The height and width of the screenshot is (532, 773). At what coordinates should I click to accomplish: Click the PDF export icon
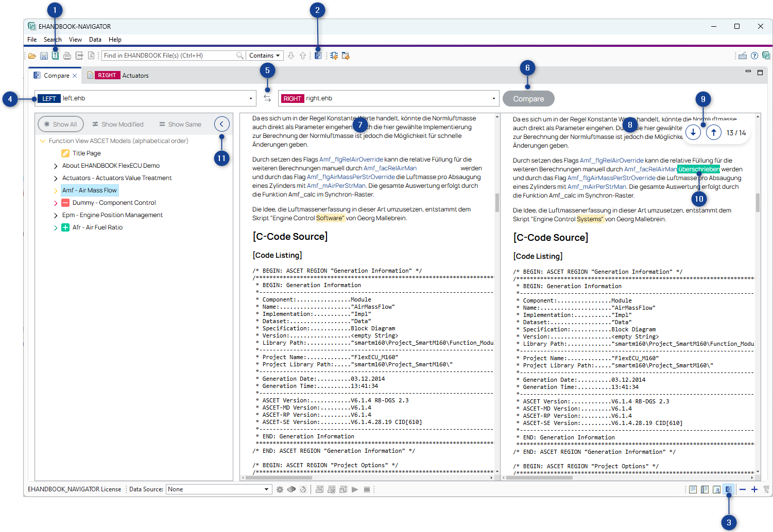click(x=91, y=56)
